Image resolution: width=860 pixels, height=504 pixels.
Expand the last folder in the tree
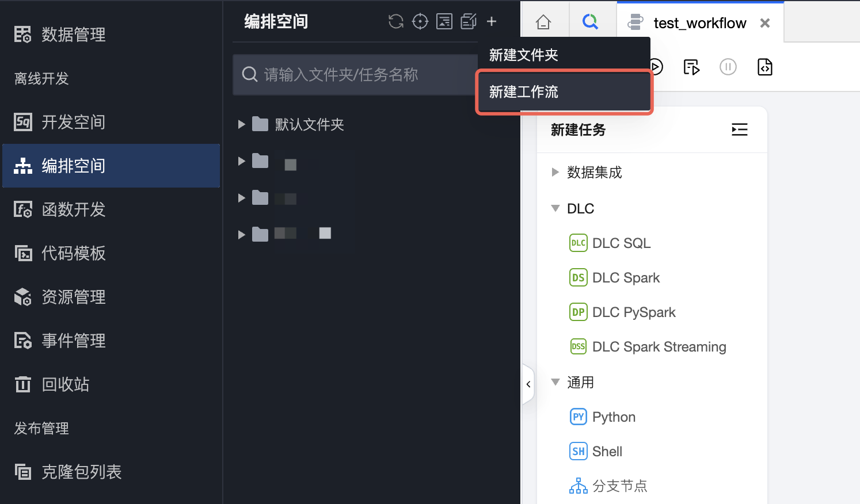[x=242, y=235]
